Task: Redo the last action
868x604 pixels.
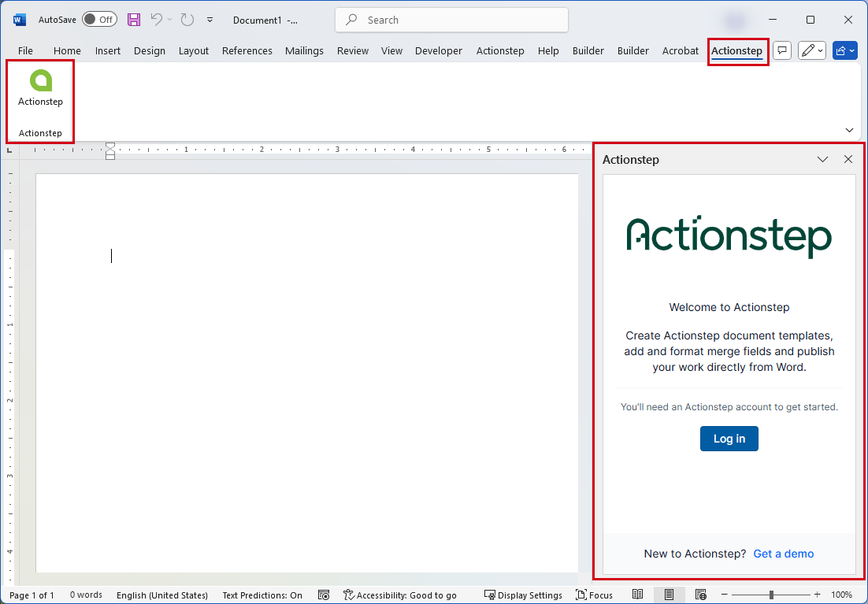Action: (187, 20)
